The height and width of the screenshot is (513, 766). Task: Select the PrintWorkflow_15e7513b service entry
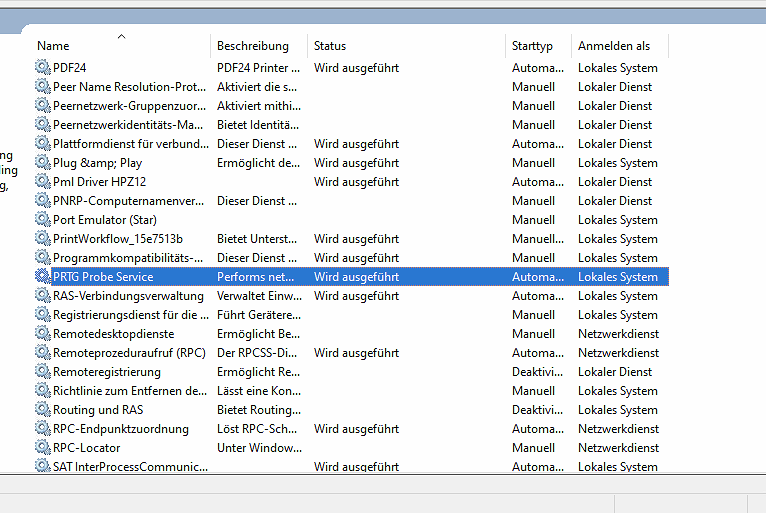(x=117, y=239)
